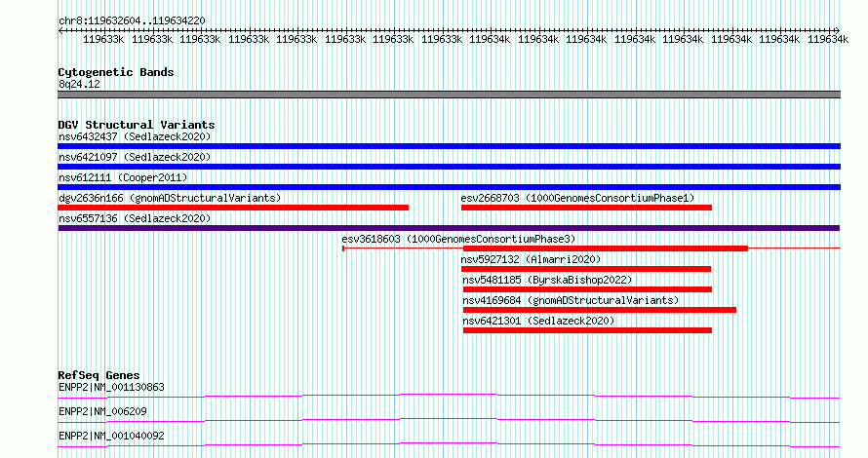Click the nsv5481185 red variant bar

click(587, 289)
